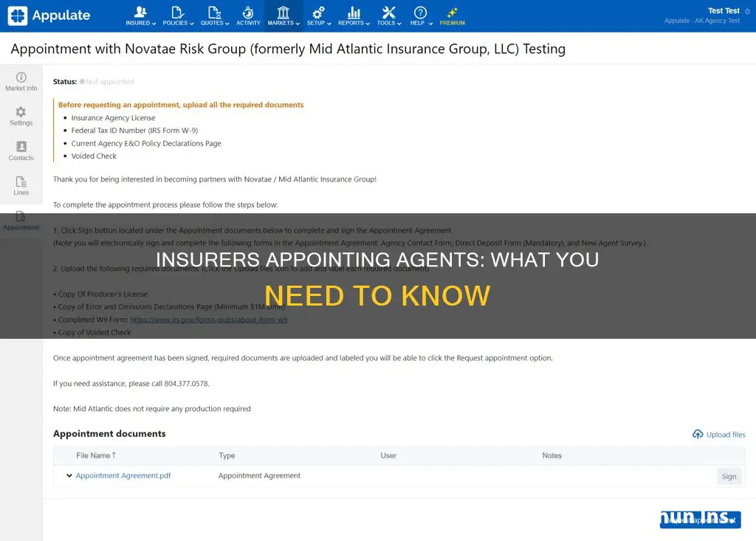
Task: Open the Activity stopwatch icon
Action: pos(248,12)
